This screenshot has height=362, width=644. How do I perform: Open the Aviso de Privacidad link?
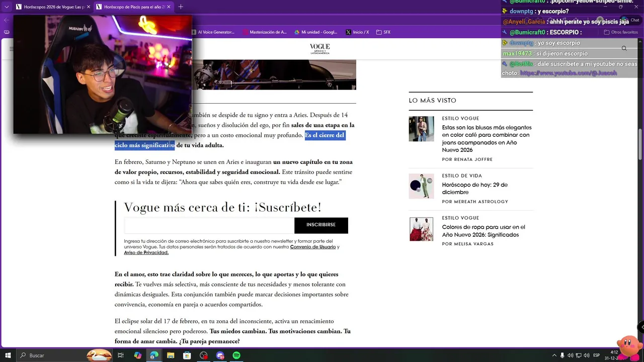pos(146,252)
